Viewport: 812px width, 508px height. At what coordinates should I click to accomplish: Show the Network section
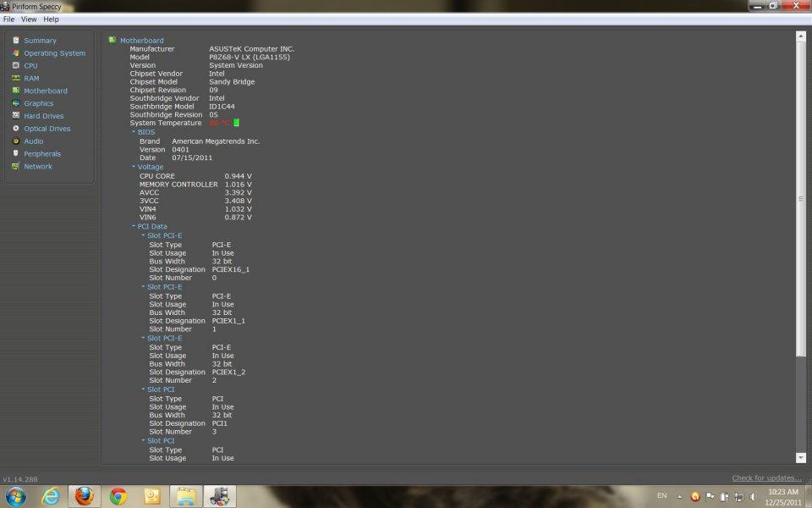pyautogui.click(x=38, y=167)
